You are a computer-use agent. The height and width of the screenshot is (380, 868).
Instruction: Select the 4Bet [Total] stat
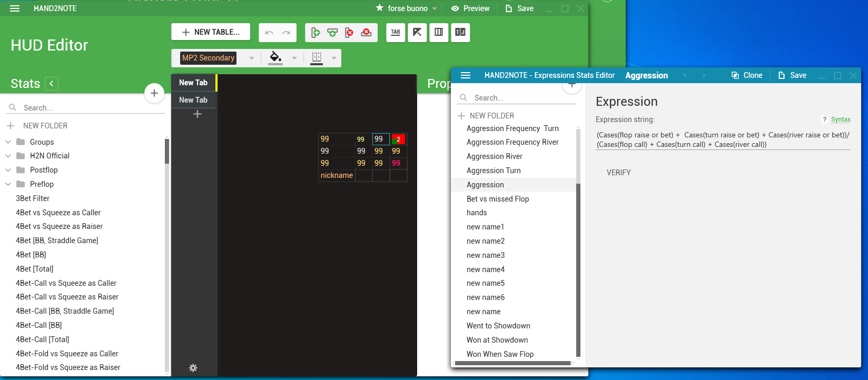click(35, 269)
